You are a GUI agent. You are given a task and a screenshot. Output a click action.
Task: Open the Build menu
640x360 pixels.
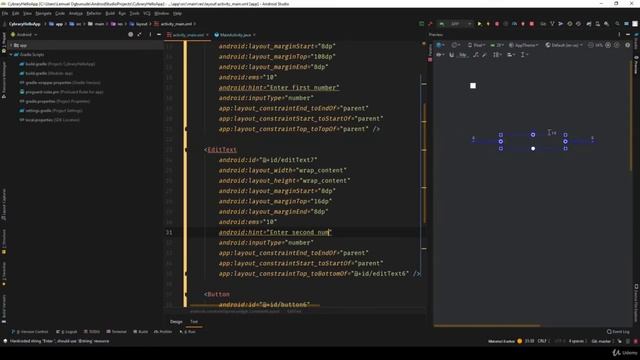[110, 13]
